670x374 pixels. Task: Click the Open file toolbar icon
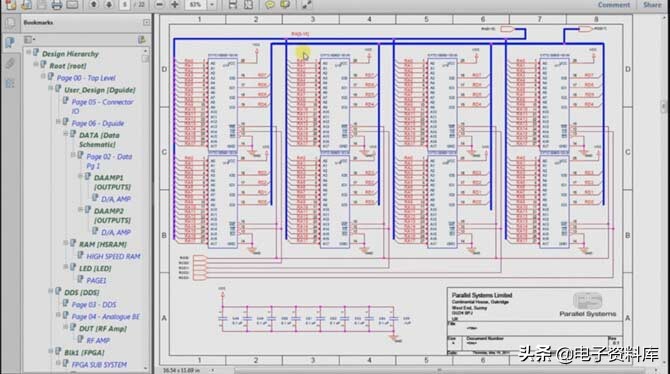26,5
